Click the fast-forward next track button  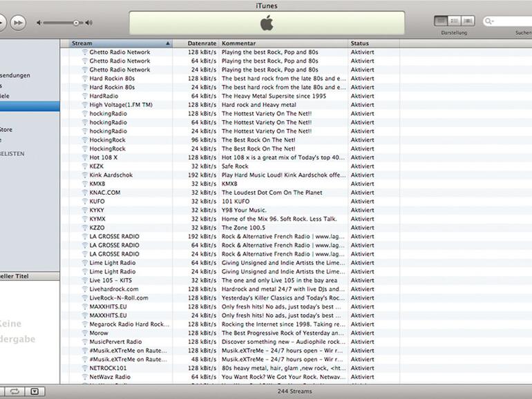click(x=18, y=23)
